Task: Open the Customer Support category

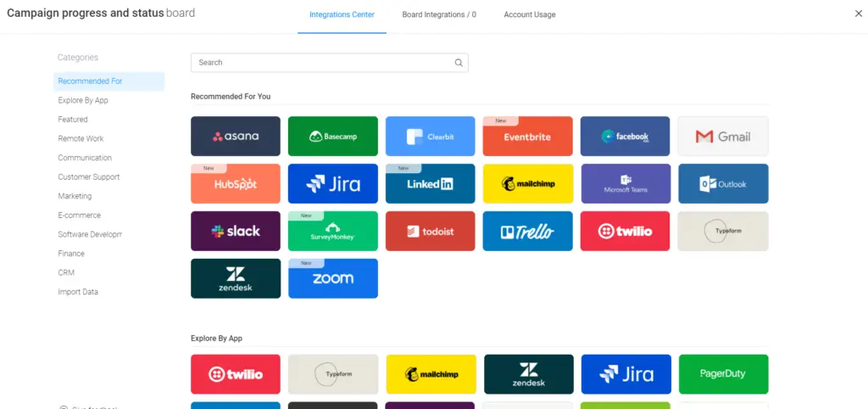Action: click(89, 177)
